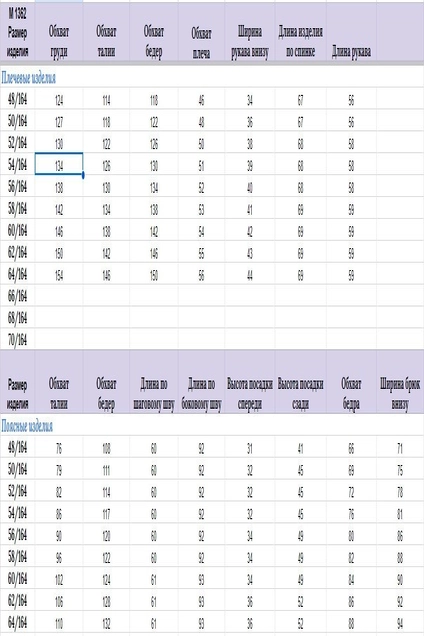
Task: Select hip value 150 in the 64/164 row
Action: coord(154,275)
